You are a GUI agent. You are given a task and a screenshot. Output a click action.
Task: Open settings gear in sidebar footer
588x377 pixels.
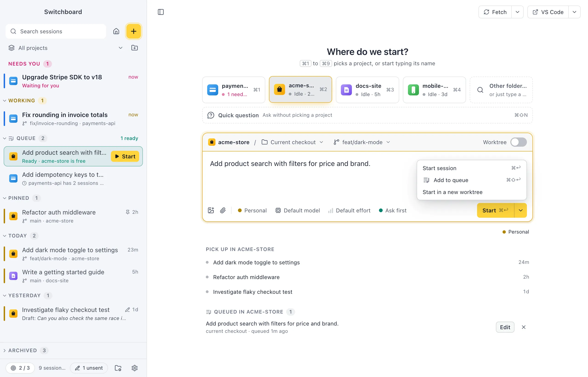pyautogui.click(x=135, y=368)
